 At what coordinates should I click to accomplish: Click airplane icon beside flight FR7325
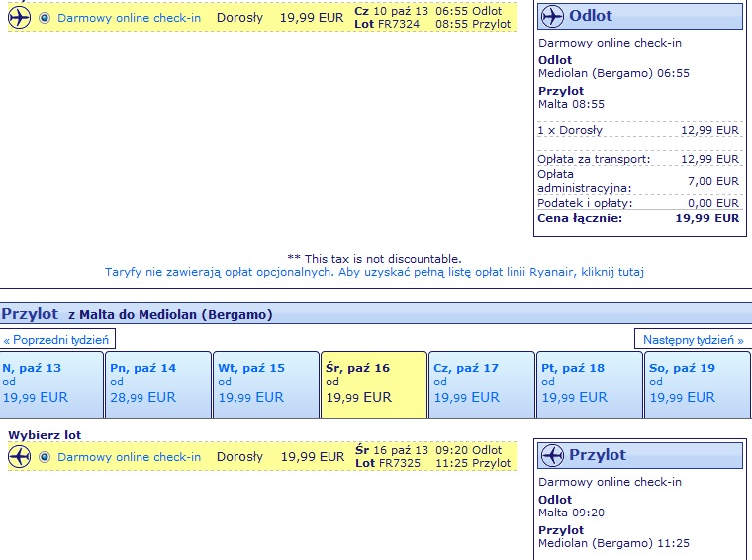coord(19,456)
